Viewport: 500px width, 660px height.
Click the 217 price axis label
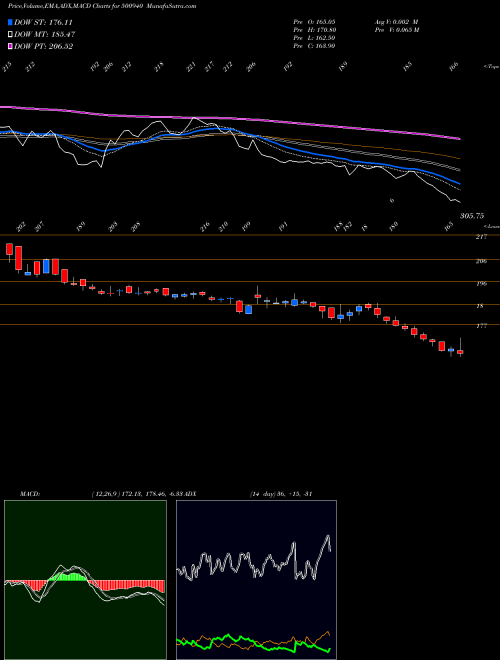point(481,237)
